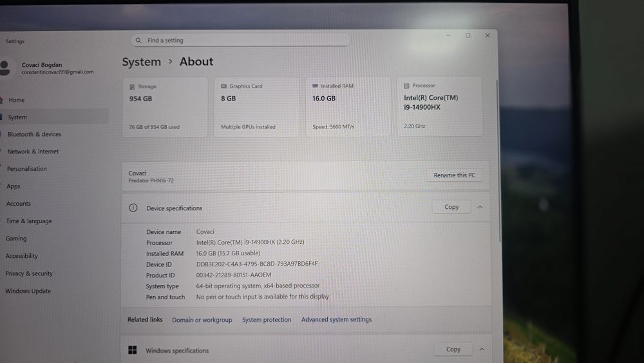The height and width of the screenshot is (363, 644).
Task: Click the Speed: 5600 MT/s text
Action: (x=333, y=126)
